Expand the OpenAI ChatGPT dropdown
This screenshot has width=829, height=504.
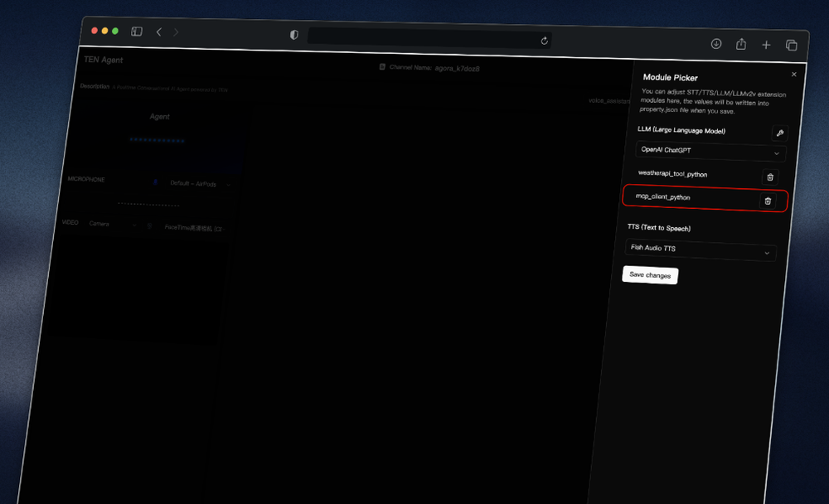tap(710, 152)
